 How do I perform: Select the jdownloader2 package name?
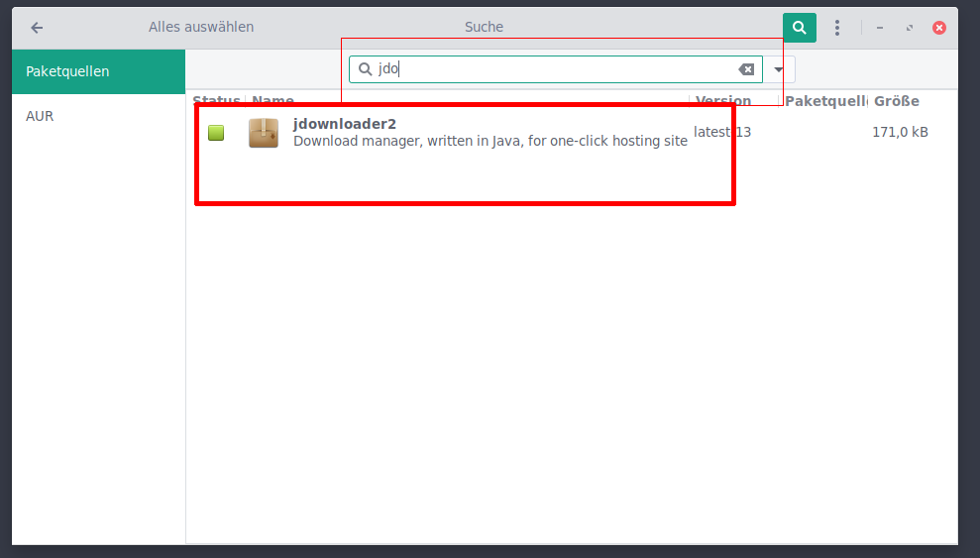click(345, 124)
